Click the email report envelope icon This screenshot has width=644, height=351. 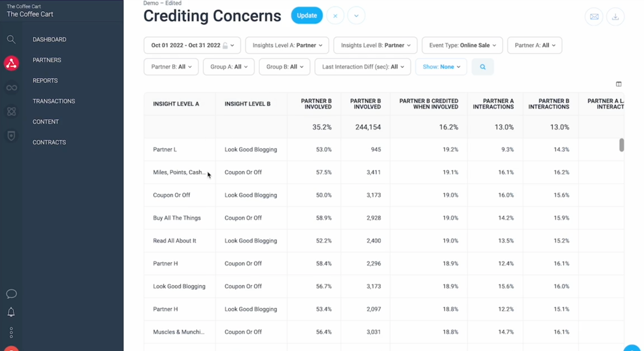point(594,17)
